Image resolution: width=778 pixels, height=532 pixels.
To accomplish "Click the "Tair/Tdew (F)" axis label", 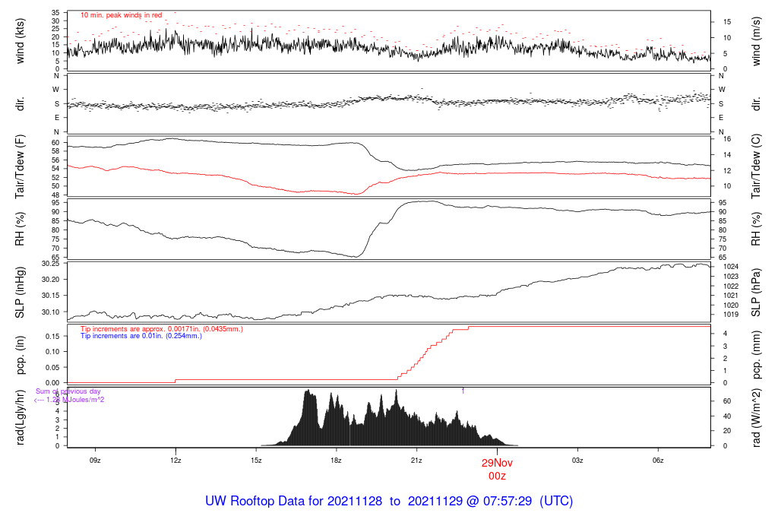I will tap(20, 166).
